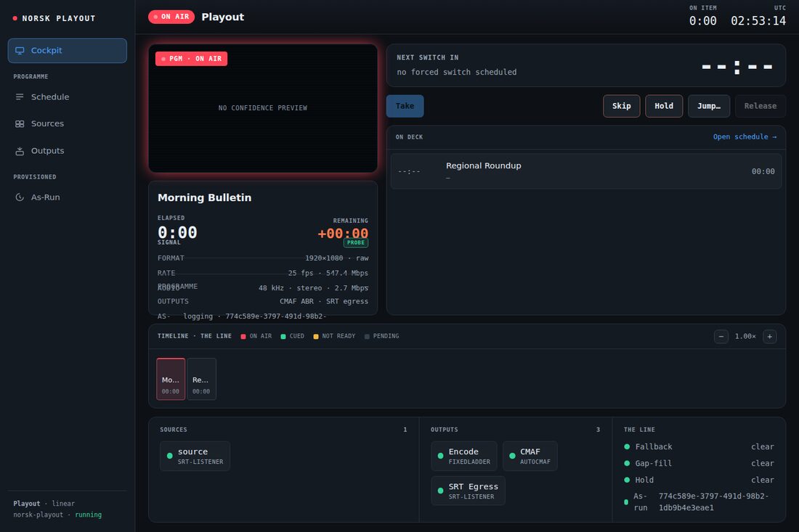The width and height of the screenshot is (799, 532).
Task: Click the Schedule list icon
Action: (x=20, y=97)
